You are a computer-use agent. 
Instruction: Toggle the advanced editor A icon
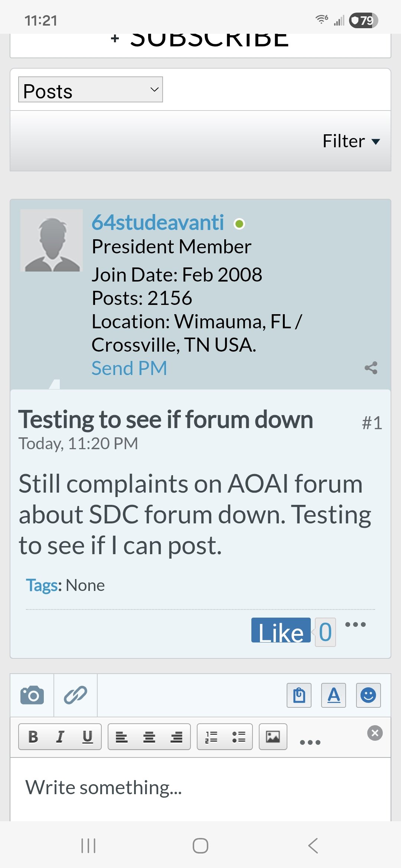333,695
